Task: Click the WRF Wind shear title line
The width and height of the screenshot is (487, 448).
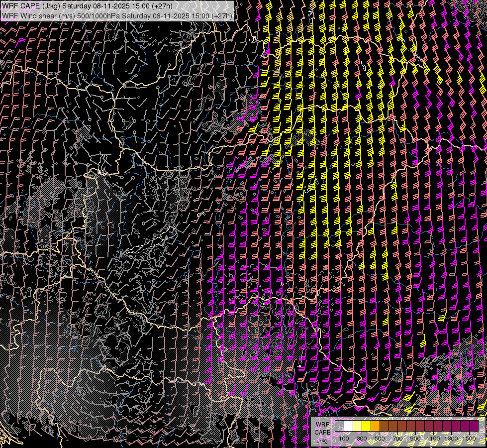Action: [117, 16]
